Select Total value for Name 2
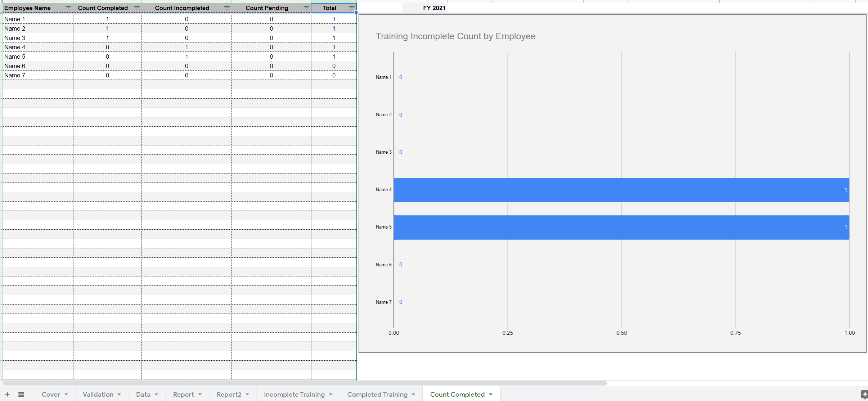Screen dimensions: 868x401 (x=334, y=28)
